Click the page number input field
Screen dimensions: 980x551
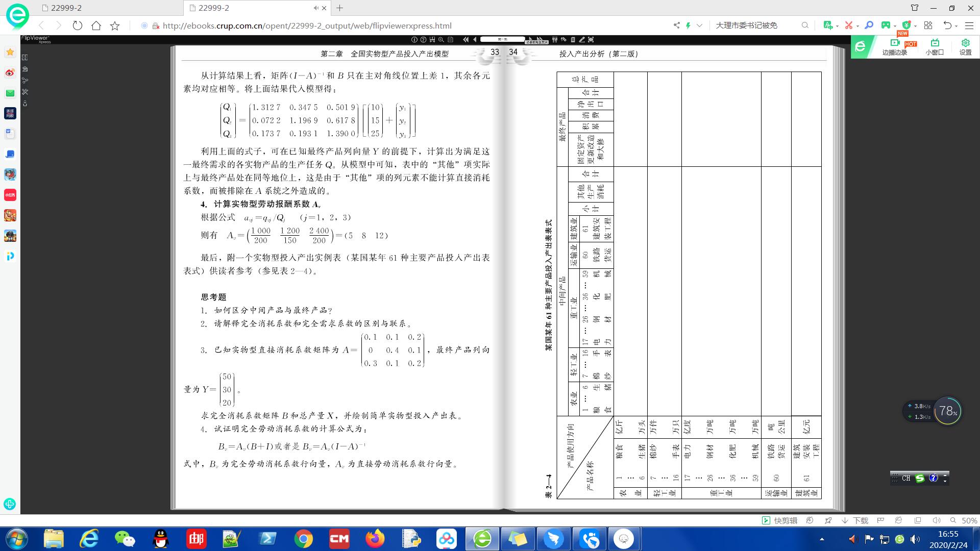(502, 39)
